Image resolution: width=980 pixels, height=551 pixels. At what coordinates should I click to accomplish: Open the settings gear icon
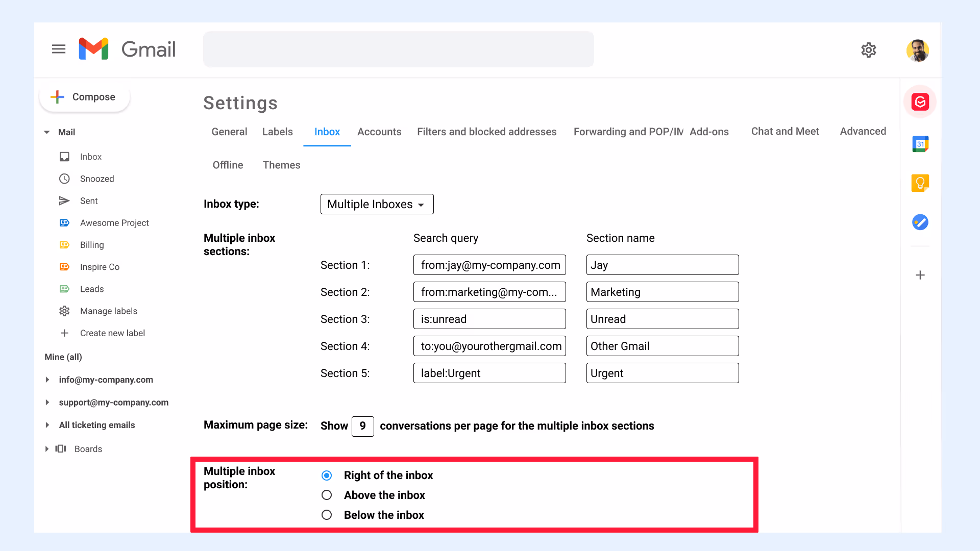868,50
